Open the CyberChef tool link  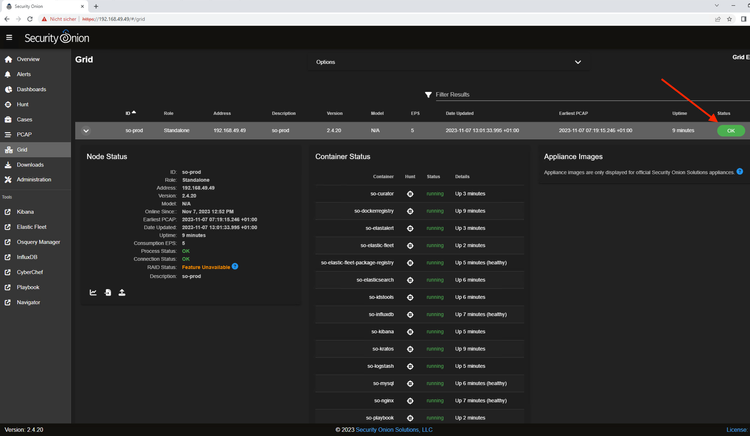31,272
